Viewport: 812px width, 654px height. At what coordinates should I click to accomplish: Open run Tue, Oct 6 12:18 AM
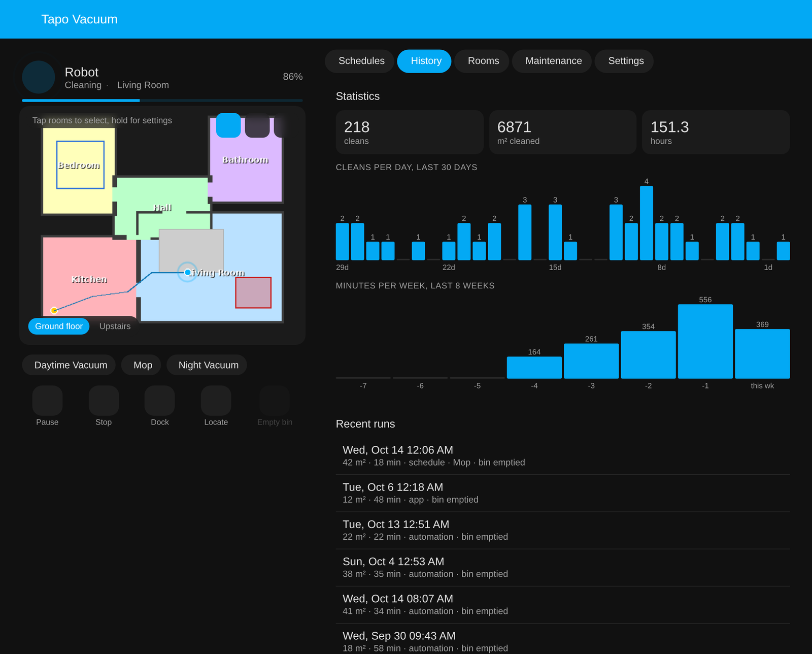[563, 493]
